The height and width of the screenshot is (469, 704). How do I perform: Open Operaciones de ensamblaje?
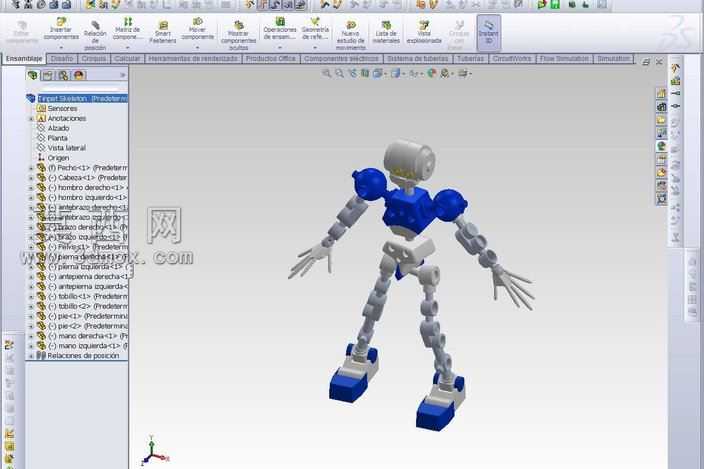pyautogui.click(x=280, y=30)
